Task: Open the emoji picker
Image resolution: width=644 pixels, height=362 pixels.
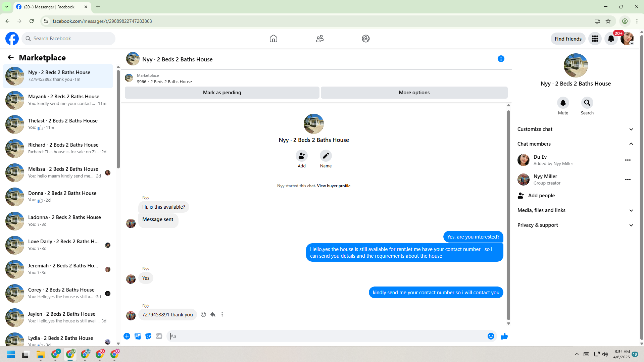Action: pyautogui.click(x=491, y=336)
